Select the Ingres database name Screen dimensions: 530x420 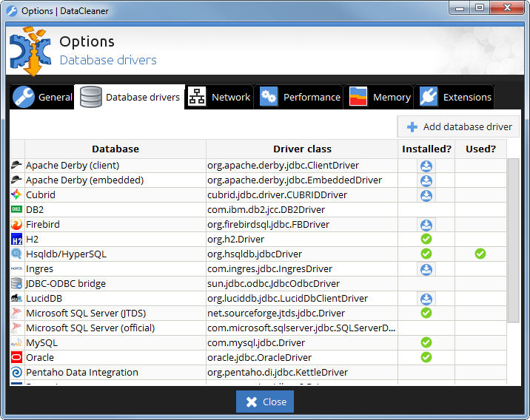pyautogui.click(x=39, y=268)
